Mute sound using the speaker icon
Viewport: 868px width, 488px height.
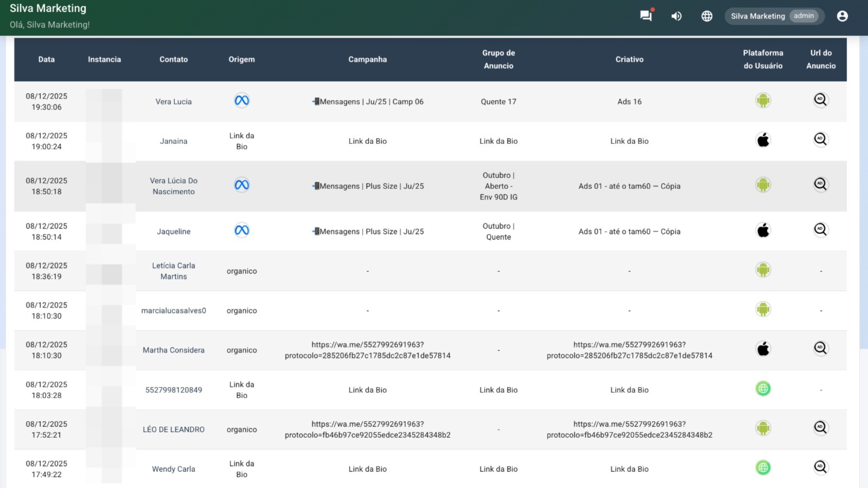(x=676, y=16)
